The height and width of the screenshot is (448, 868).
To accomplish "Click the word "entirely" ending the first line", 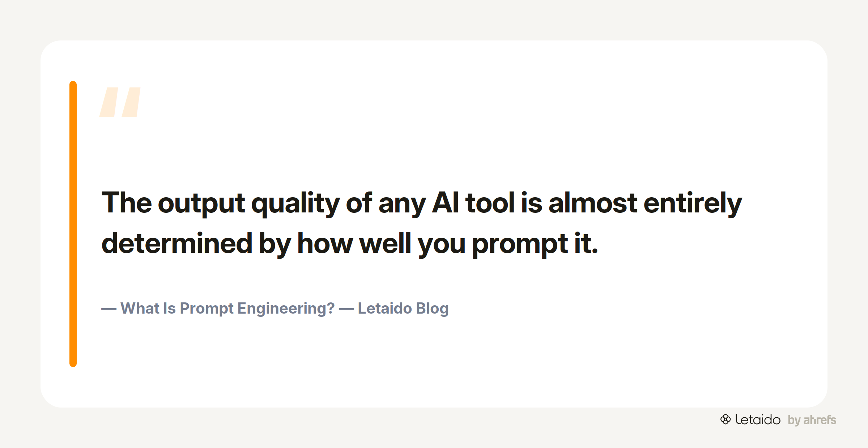I will click(693, 204).
